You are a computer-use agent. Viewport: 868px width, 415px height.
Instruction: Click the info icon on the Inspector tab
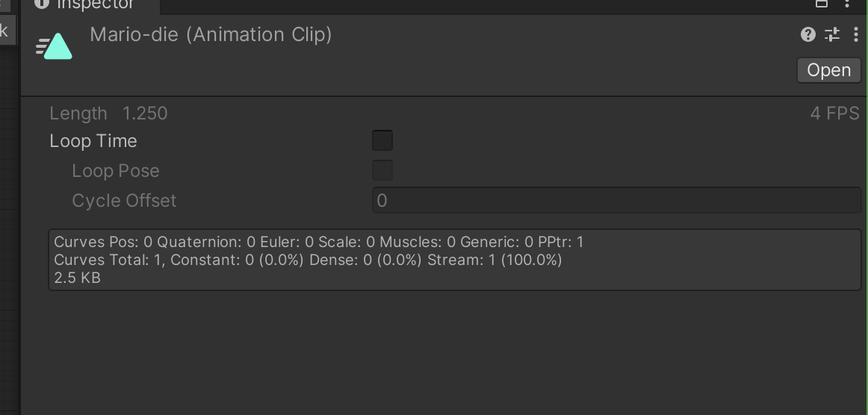tap(42, 4)
